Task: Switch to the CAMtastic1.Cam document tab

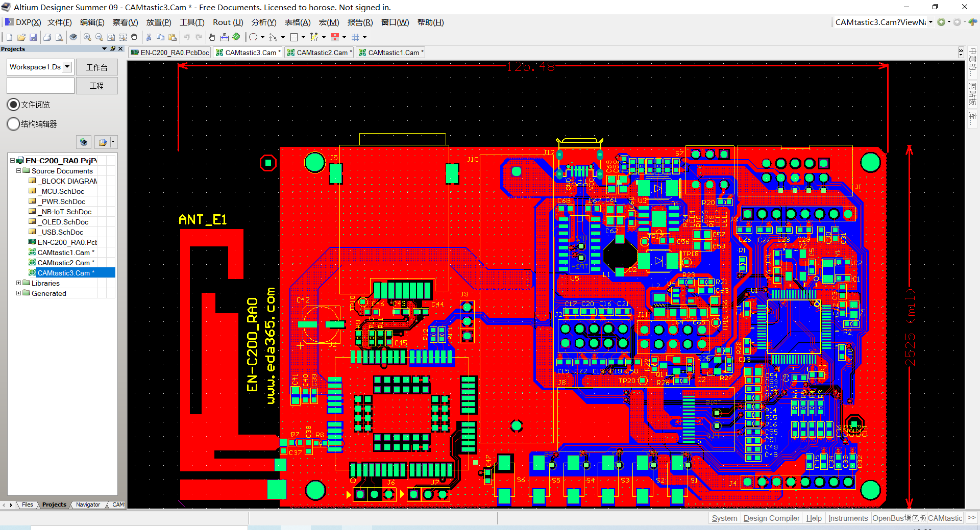Action: (x=391, y=53)
